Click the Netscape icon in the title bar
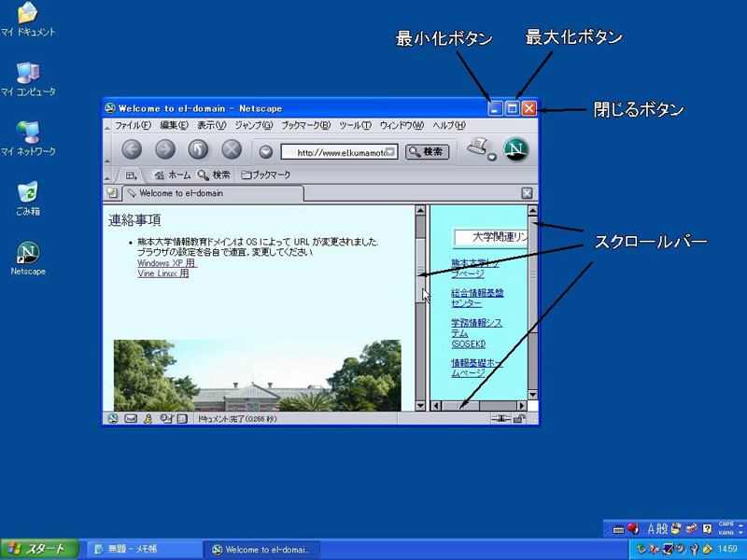Image resolution: width=747 pixels, height=560 pixels. pyautogui.click(x=110, y=108)
